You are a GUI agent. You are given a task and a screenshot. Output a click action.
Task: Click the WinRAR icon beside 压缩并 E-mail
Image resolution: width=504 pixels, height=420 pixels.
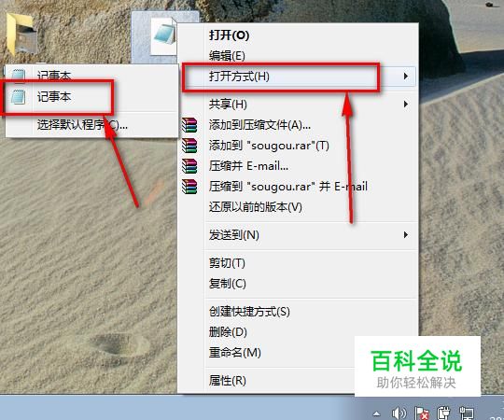(189, 166)
